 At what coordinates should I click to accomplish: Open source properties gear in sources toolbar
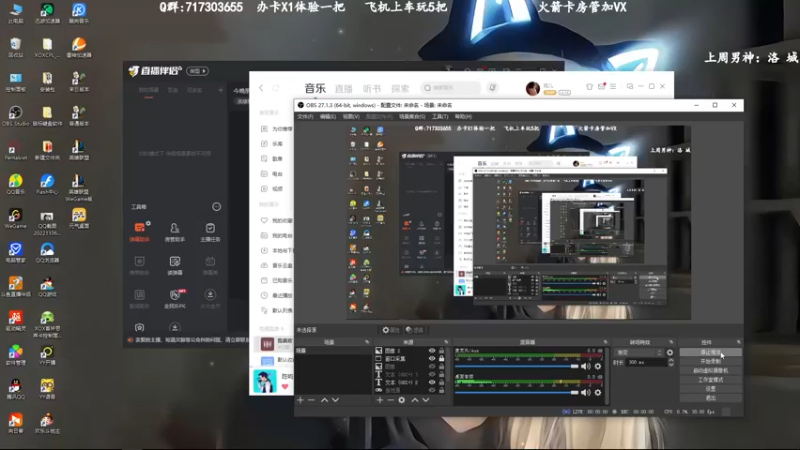pyautogui.click(x=402, y=400)
